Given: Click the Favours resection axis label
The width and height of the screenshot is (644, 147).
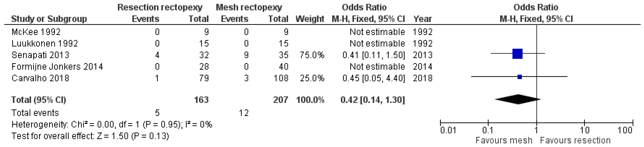Looking at the screenshot, I should pyautogui.click(x=575, y=140).
